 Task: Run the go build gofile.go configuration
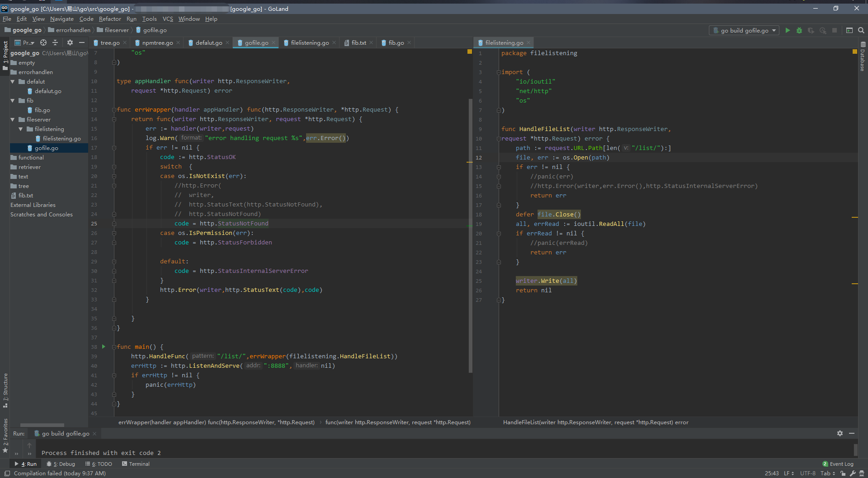(x=788, y=30)
